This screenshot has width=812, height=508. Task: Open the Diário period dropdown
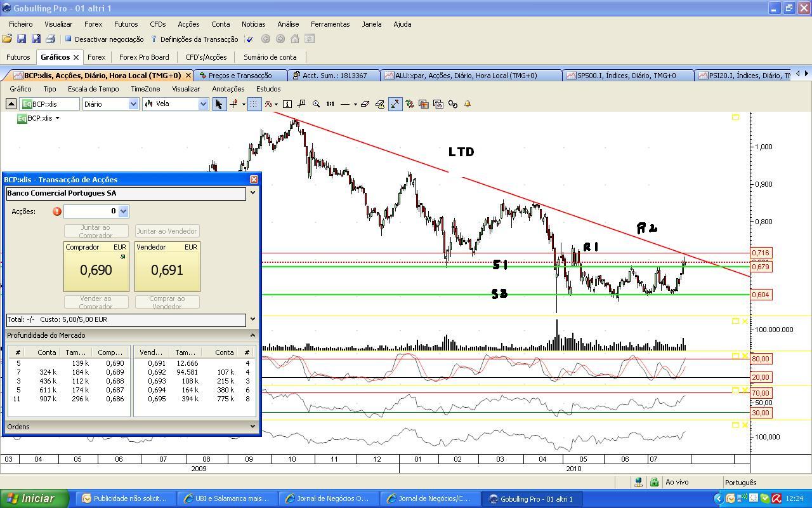click(x=133, y=104)
